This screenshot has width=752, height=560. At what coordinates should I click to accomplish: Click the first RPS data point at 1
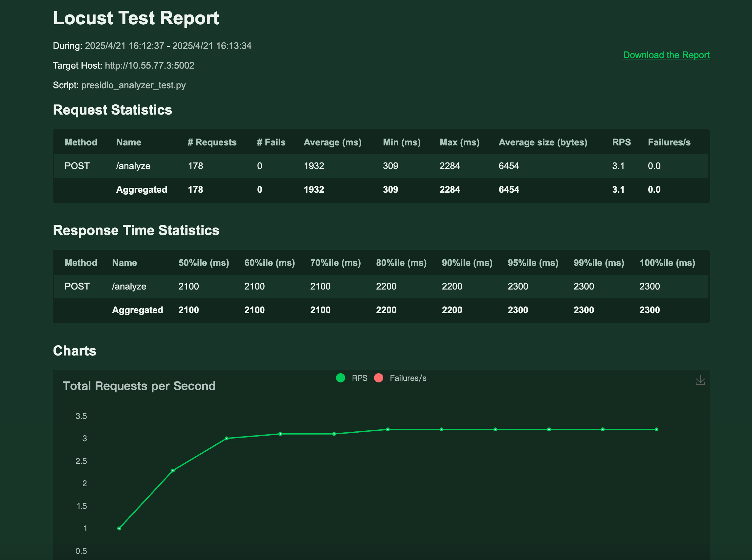click(x=119, y=528)
